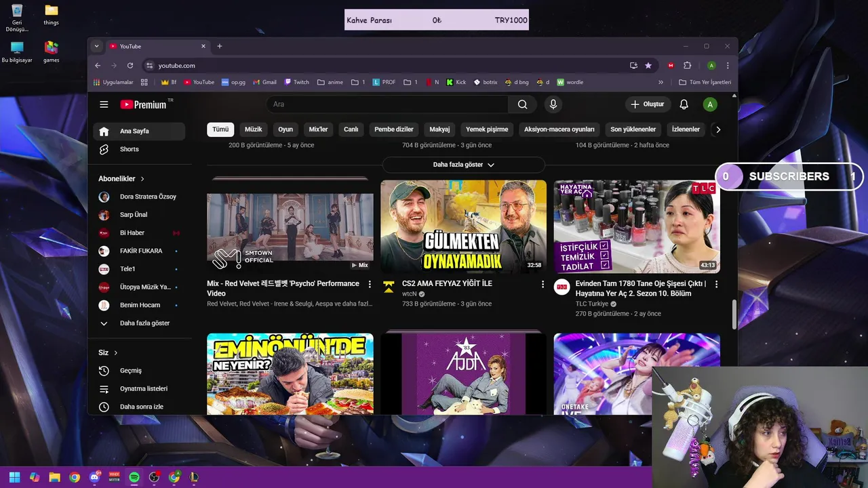The image size is (868, 488).
Task: Open the wtcN channel link
Action: (409, 294)
